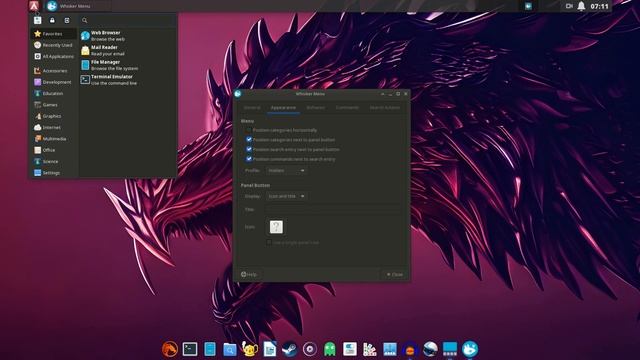Show All Applications category
640x360 pixels.
click(x=53, y=57)
